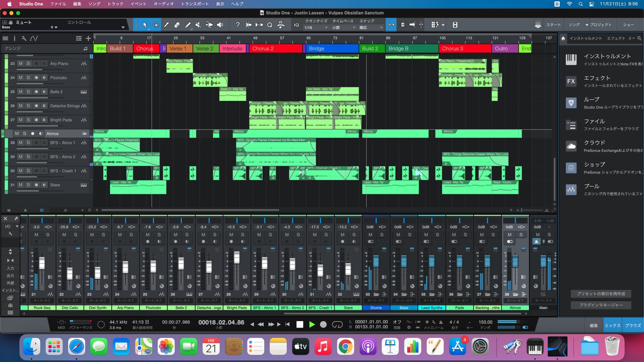Open the Cloud browser icon

[x=571, y=146]
